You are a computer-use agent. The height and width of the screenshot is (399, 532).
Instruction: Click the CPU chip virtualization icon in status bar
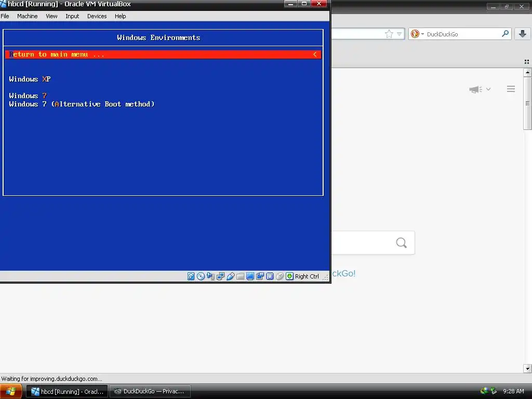point(270,276)
